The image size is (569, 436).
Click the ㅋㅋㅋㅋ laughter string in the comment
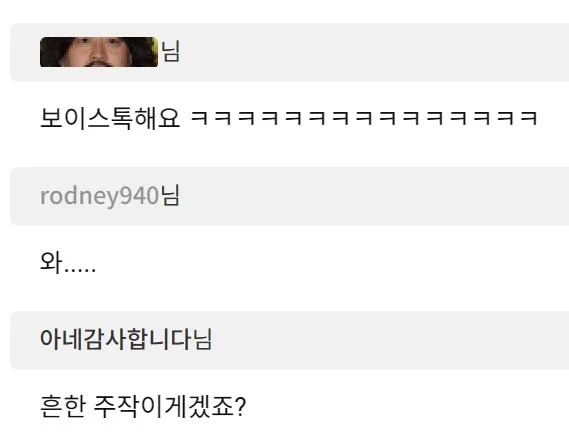pos(364,118)
